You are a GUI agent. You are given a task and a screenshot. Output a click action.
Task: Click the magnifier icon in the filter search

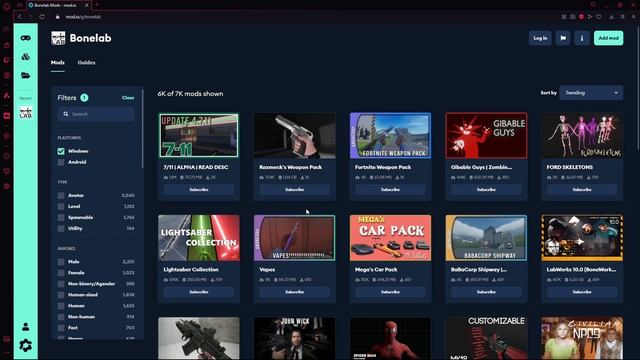click(x=66, y=114)
